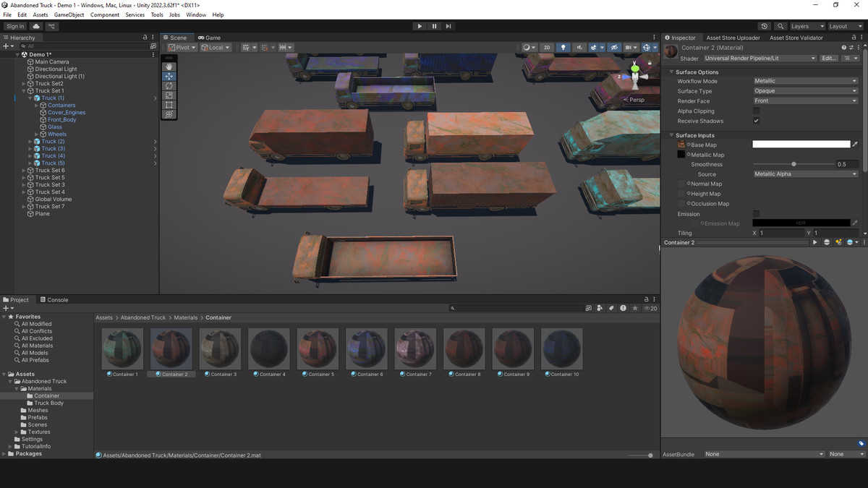Open the Source Metallic Alpha dropdown
Screen dimensions: 868x488
805,174
